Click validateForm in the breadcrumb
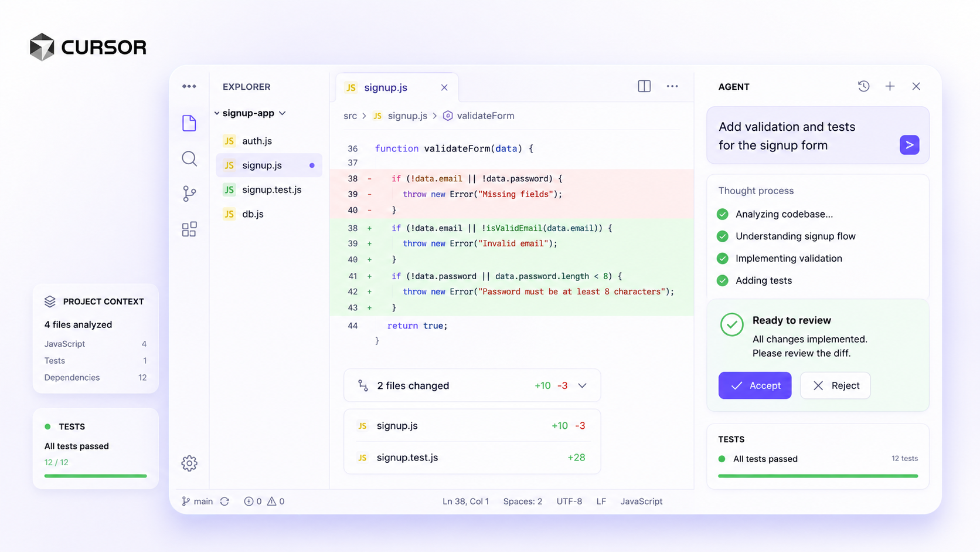 coord(485,116)
